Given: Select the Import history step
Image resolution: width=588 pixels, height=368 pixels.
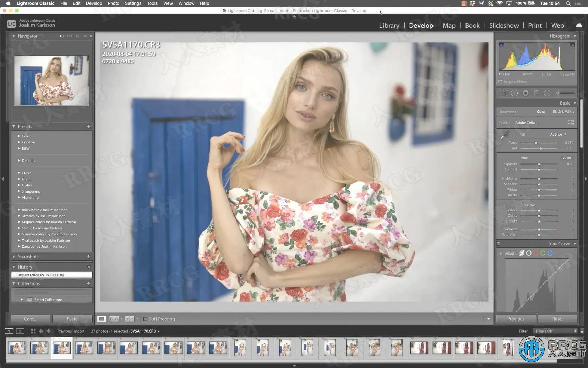Looking at the screenshot, I should click(x=51, y=275).
